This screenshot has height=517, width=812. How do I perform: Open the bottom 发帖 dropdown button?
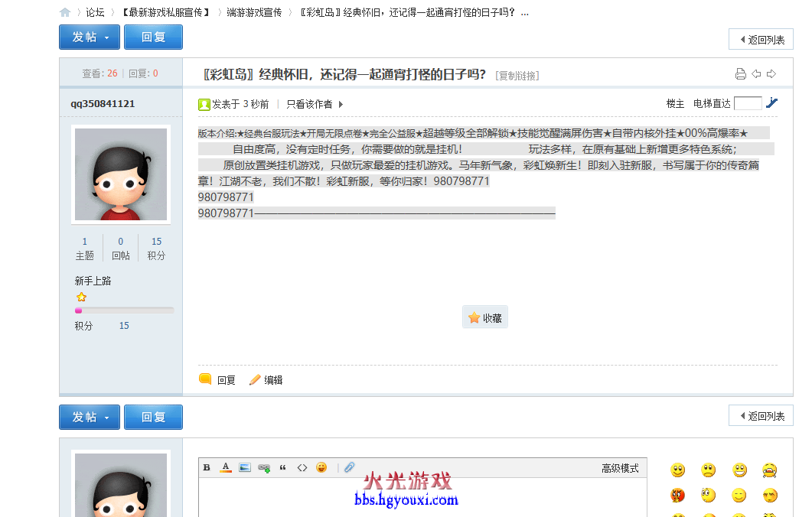tap(90, 417)
